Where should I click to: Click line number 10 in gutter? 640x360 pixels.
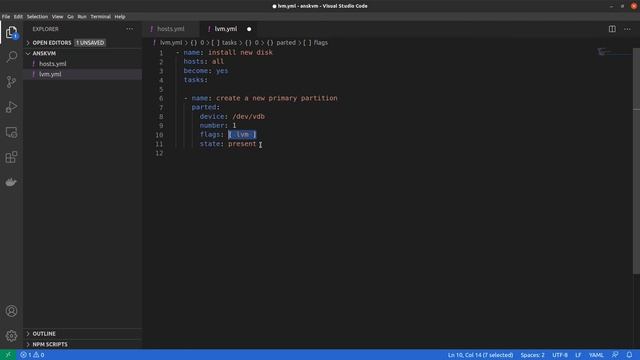pyautogui.click(x=159, y=135)
